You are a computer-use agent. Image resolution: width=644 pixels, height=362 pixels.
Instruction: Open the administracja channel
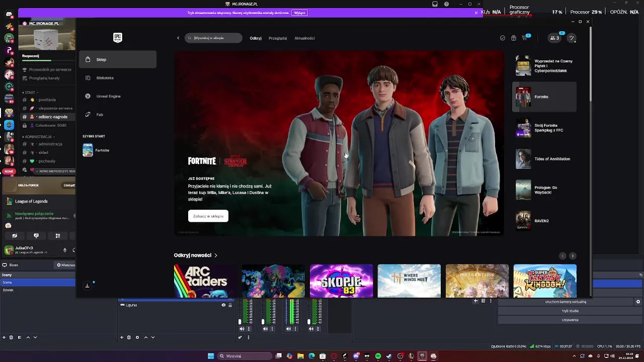47,144
